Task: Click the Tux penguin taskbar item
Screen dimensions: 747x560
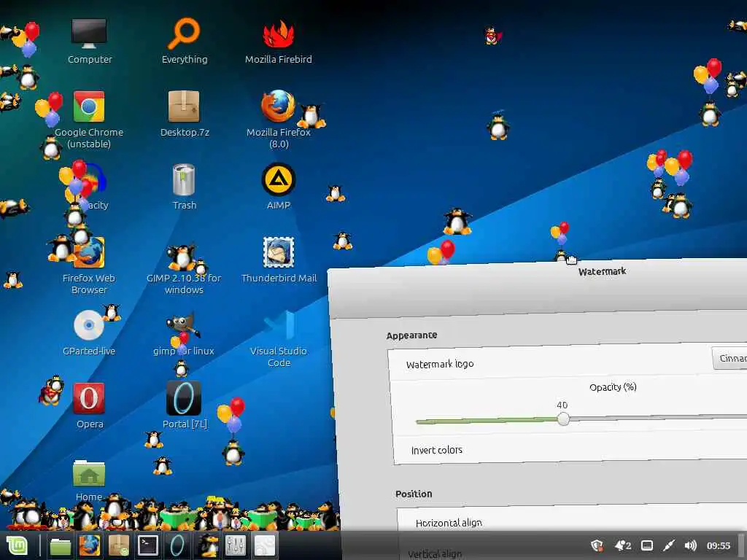Action: [x=208, y=545]
